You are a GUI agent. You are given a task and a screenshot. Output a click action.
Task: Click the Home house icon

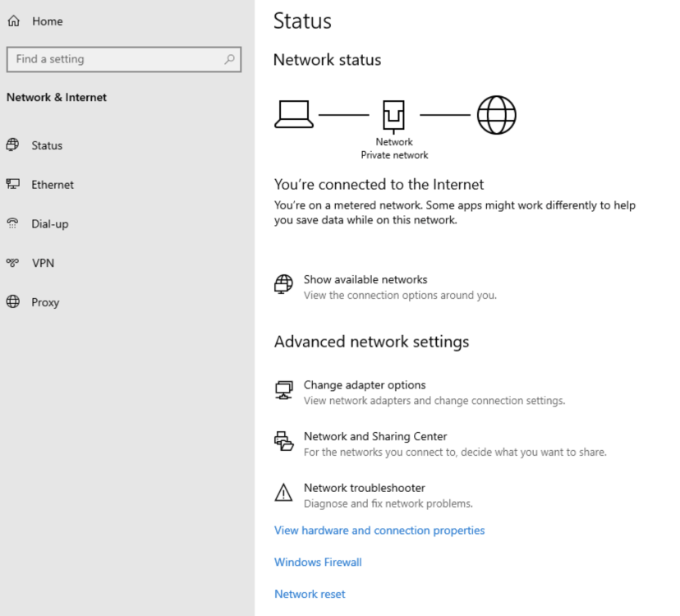pos(13,21)
